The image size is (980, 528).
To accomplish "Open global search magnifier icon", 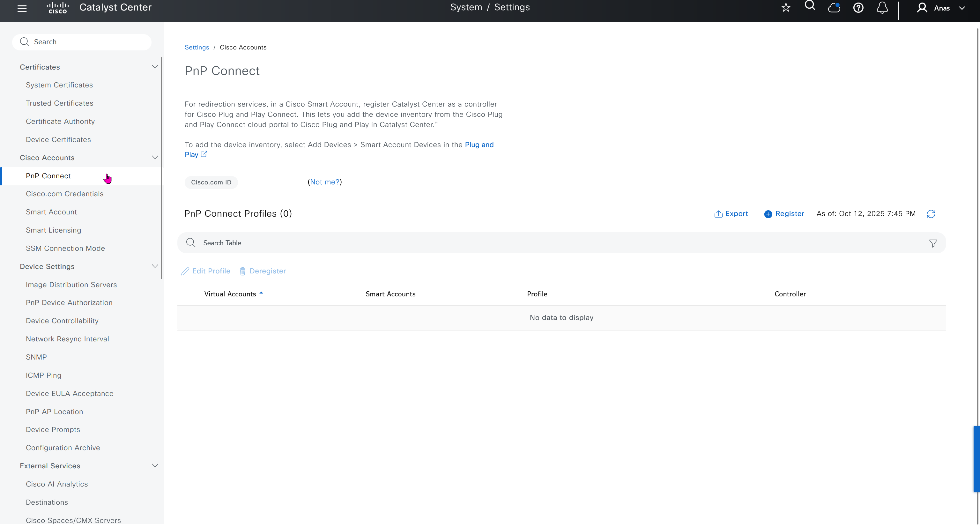I will (810, 6).
